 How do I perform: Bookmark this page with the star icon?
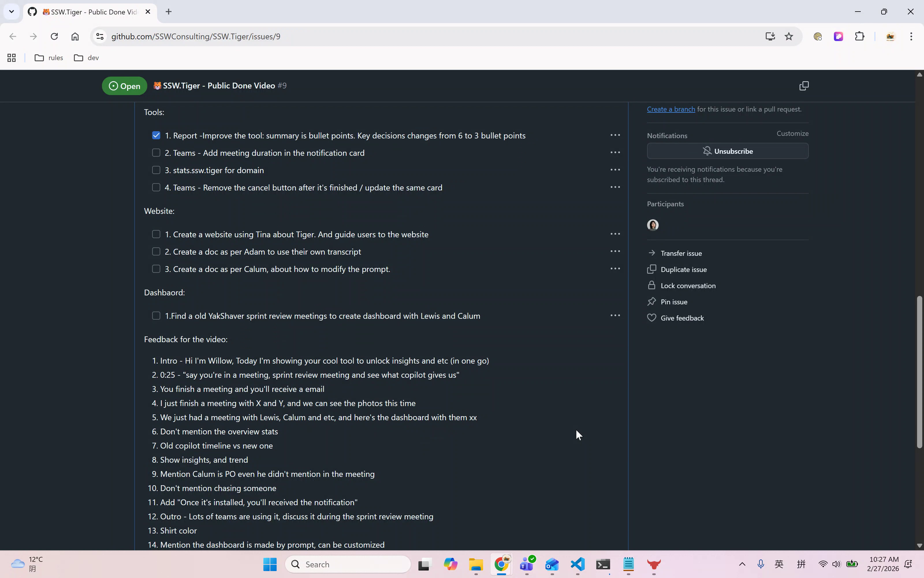coord(789,36)
